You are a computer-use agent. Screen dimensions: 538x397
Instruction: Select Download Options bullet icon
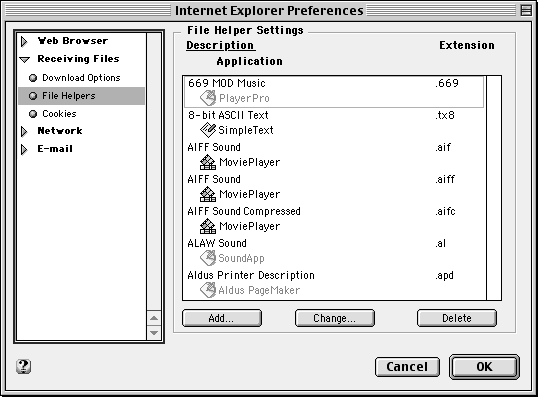(33, 78)
